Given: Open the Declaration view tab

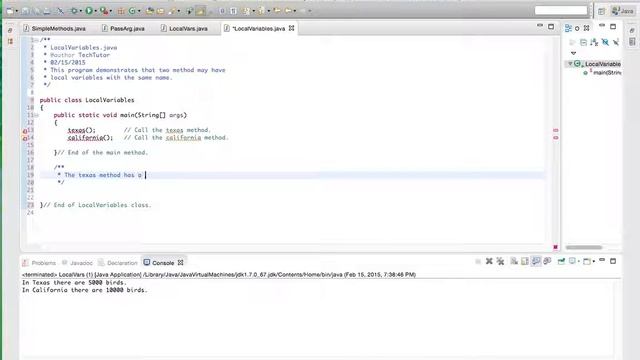Looking at the screenshot, I should click(x=118, y=263).
